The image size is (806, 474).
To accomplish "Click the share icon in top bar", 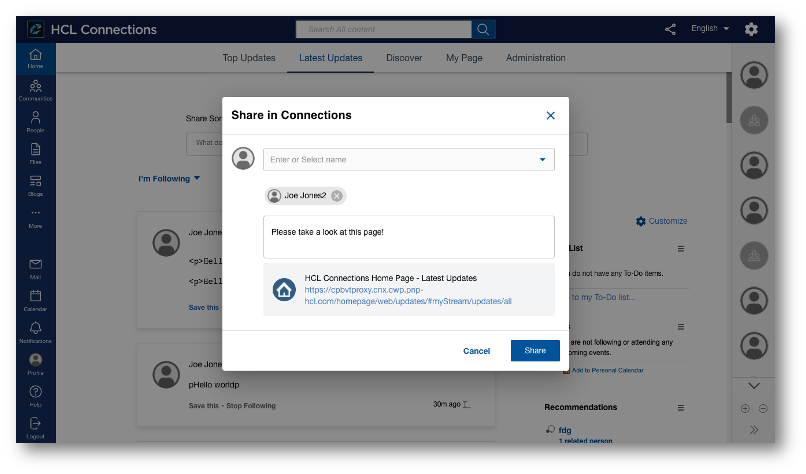I will [670, 29].
